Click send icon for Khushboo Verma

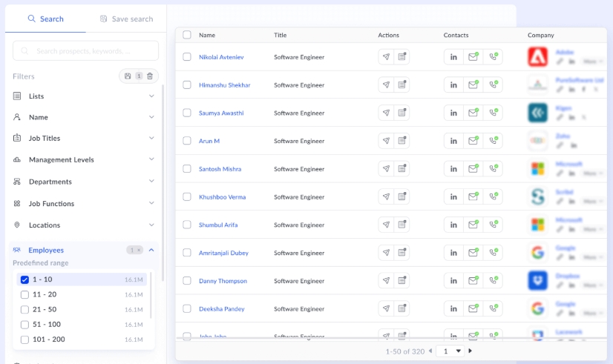[386, 197]
